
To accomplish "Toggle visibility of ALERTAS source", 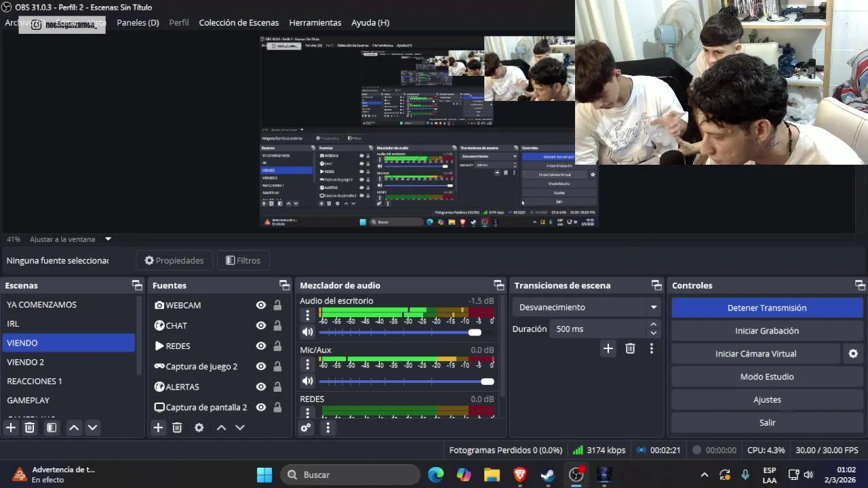I will point(260,386).
